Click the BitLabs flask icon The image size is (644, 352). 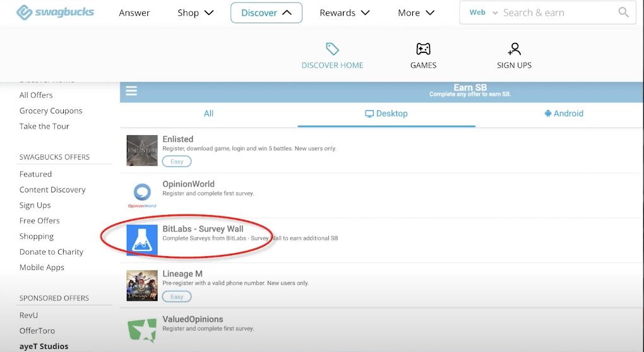pos(142,240)
